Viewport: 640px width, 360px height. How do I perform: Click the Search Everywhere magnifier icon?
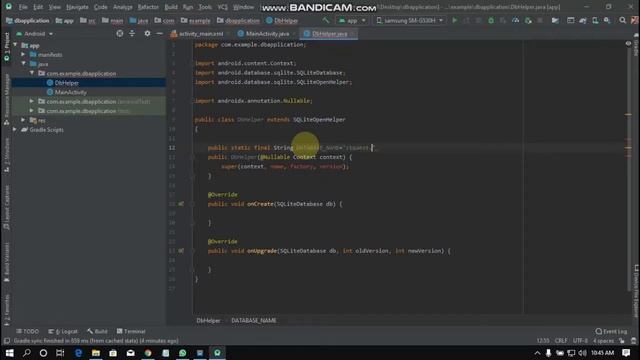point(622,20)
